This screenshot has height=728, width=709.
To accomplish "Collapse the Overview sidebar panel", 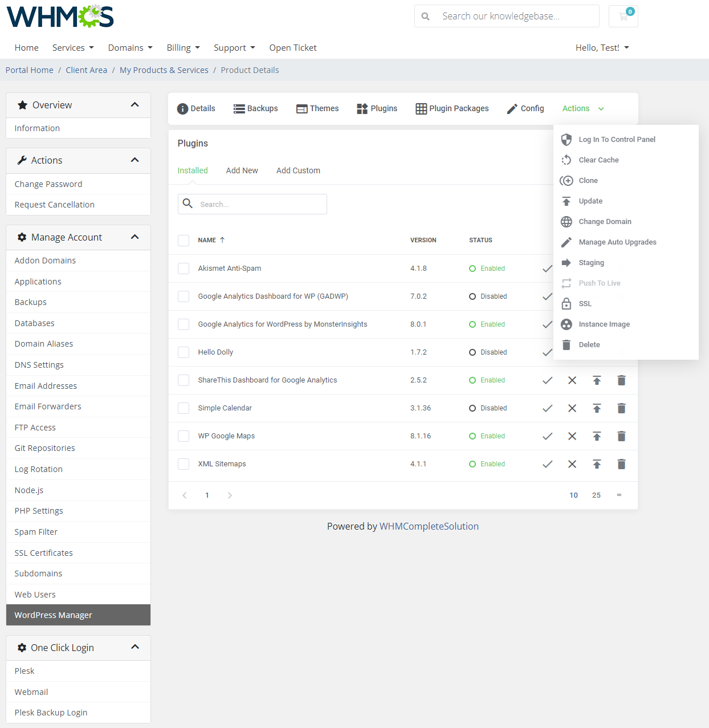I will tap(135, 105).
